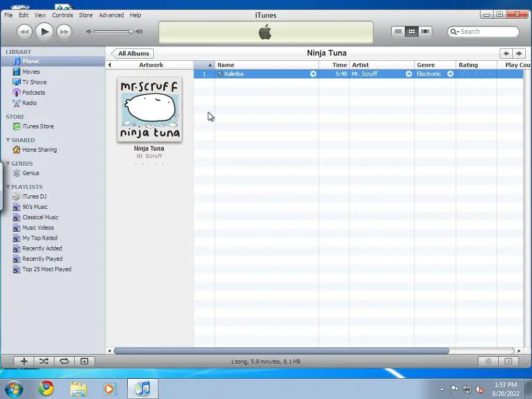Image resolution: width=532 pixels, height=399 pixels.
Task: Switch to Grid view
Action: (x=411, y=32)
